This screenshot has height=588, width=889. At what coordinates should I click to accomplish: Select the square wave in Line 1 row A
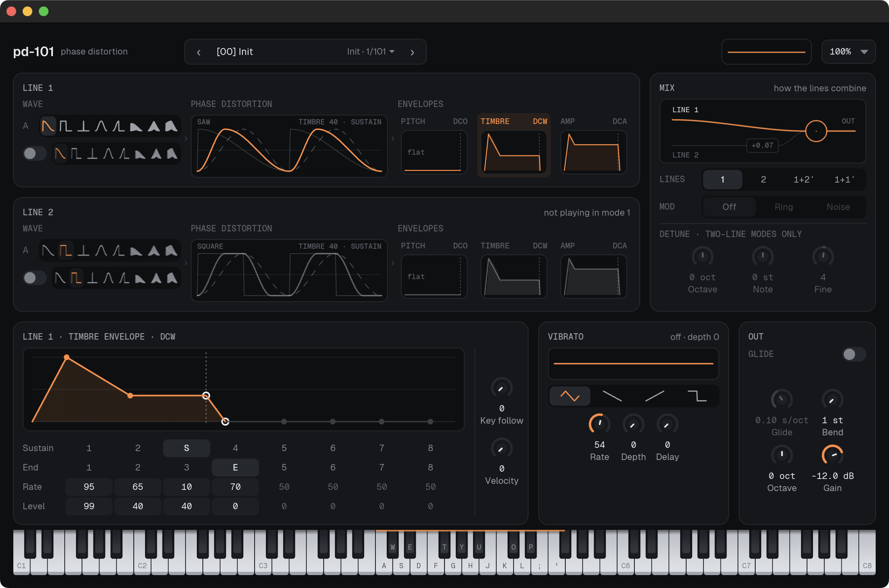pyautogui.click(x=65, y=126)
